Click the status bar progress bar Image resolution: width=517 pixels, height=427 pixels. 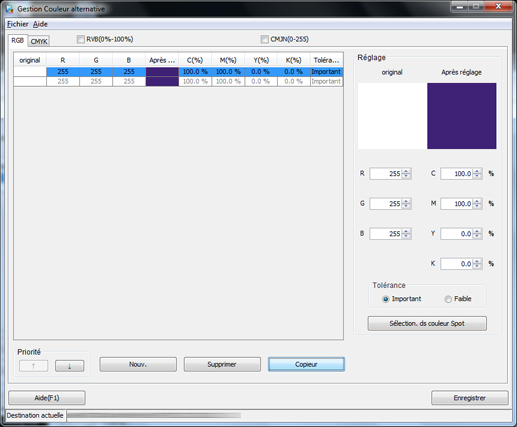154,415
